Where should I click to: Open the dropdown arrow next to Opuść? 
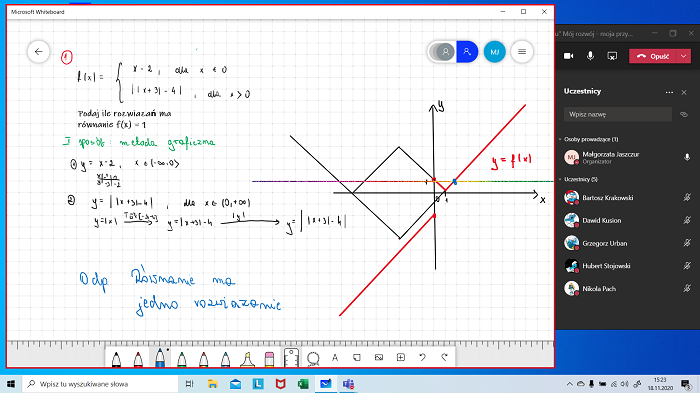coord(683,56)
